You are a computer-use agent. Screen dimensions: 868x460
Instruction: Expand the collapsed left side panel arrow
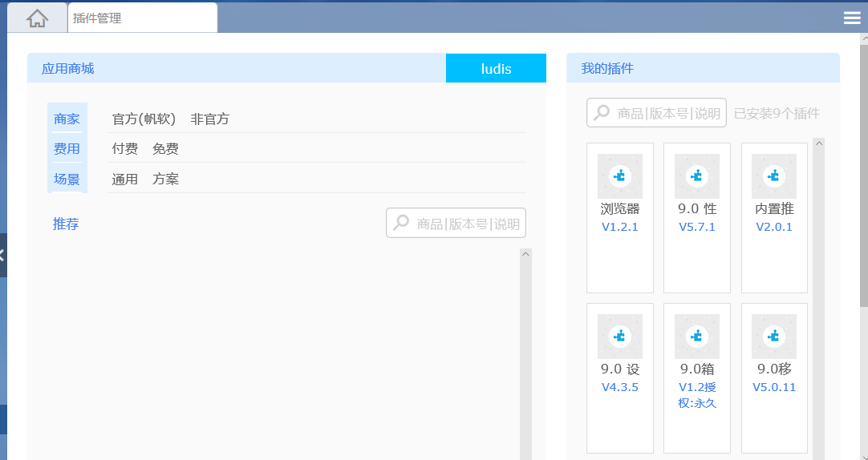2,255
